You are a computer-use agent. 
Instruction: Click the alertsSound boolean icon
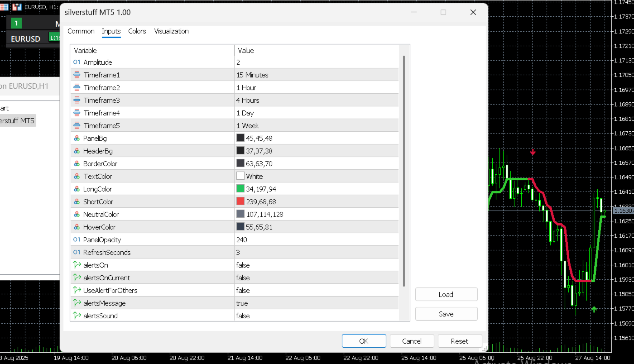tap(77, 316)
